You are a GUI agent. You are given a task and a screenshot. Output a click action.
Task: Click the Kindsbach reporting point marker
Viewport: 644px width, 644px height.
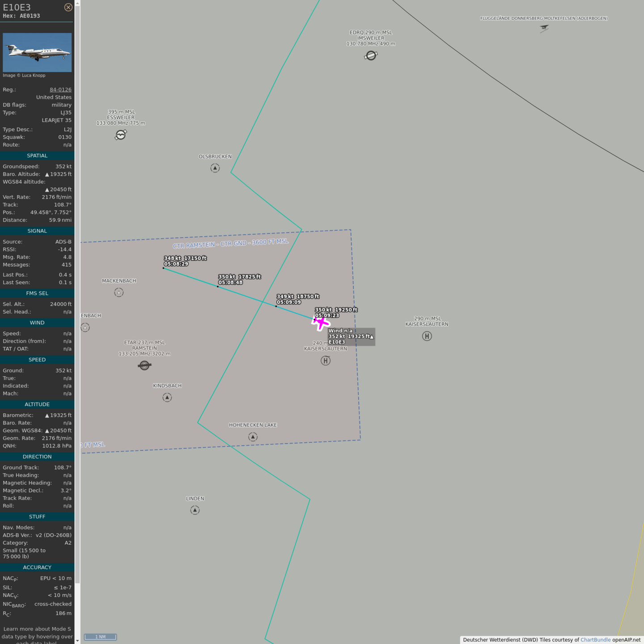167,397
